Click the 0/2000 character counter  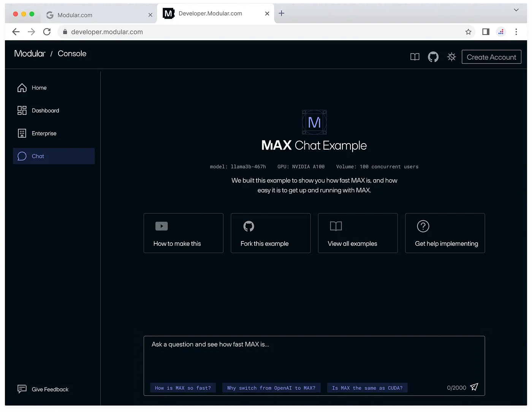(456, 388)
